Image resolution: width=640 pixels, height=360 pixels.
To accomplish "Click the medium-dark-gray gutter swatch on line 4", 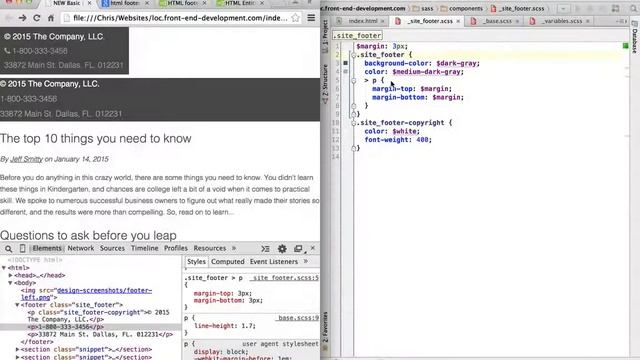I will click(x=345, y=71).
